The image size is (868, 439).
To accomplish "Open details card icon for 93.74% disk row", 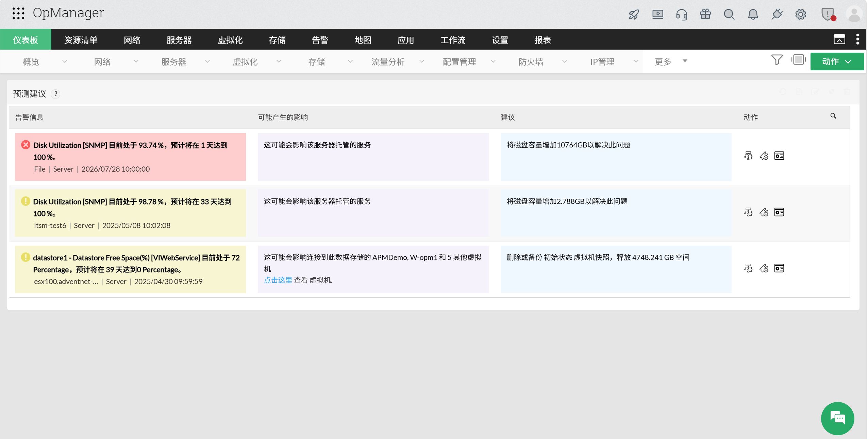I will pyautogui.click(x=779, y=156).
